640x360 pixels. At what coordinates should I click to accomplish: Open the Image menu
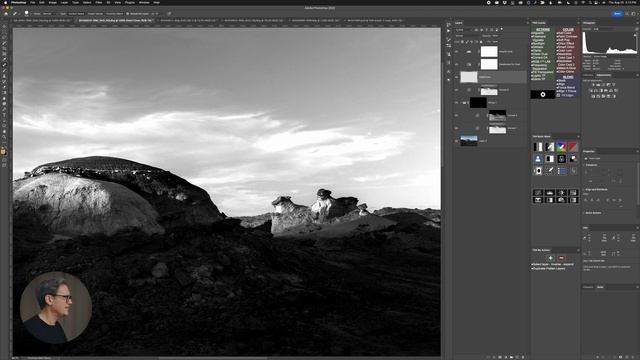pos(53,2)
